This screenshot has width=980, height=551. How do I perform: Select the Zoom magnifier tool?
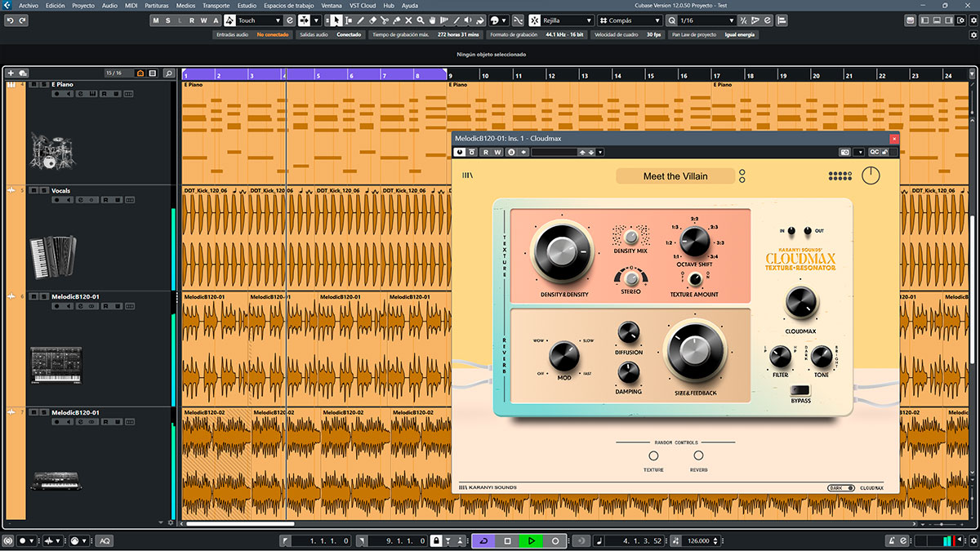[x=421, y=20]
